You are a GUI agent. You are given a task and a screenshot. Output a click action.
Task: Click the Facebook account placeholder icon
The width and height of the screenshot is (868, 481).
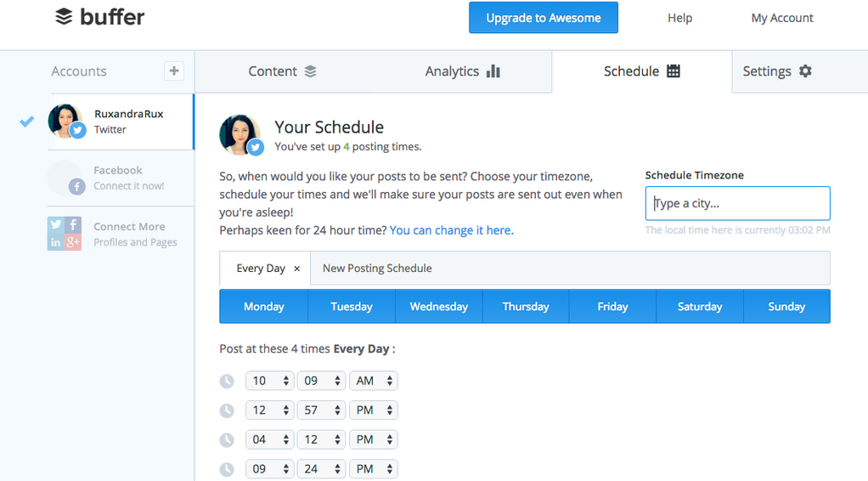[66, 178]
